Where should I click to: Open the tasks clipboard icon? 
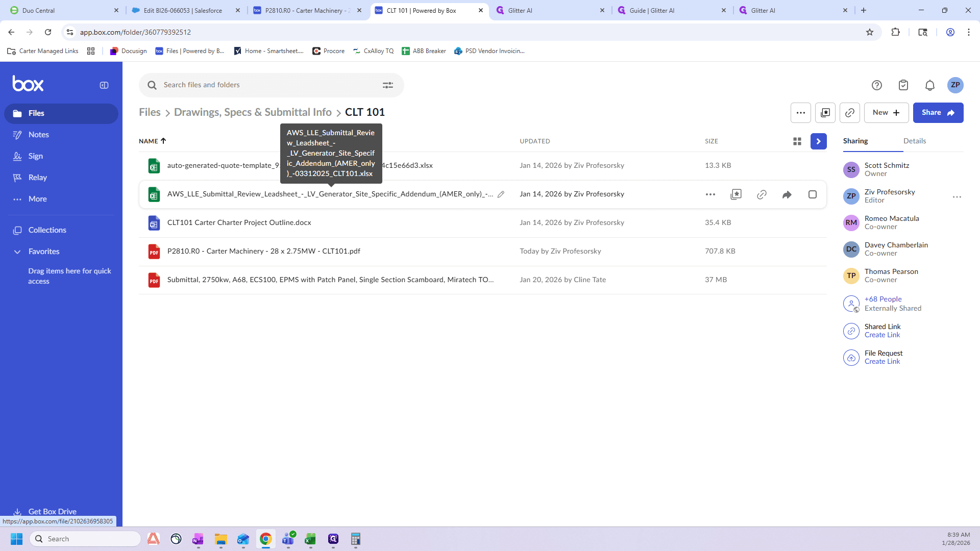903,85
